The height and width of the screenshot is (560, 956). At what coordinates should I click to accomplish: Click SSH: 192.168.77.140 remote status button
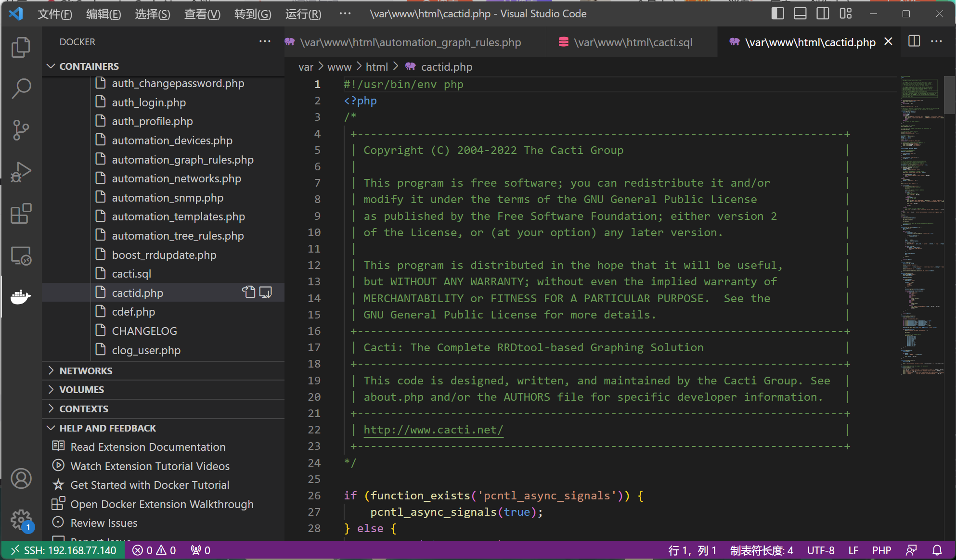(64, 550)
